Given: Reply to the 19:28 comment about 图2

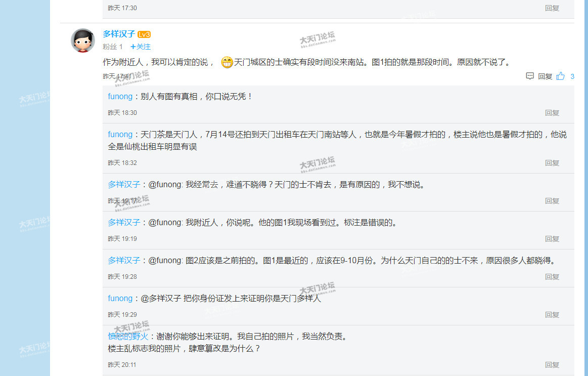Looking at the screenshot, I should tap(552, 277).
